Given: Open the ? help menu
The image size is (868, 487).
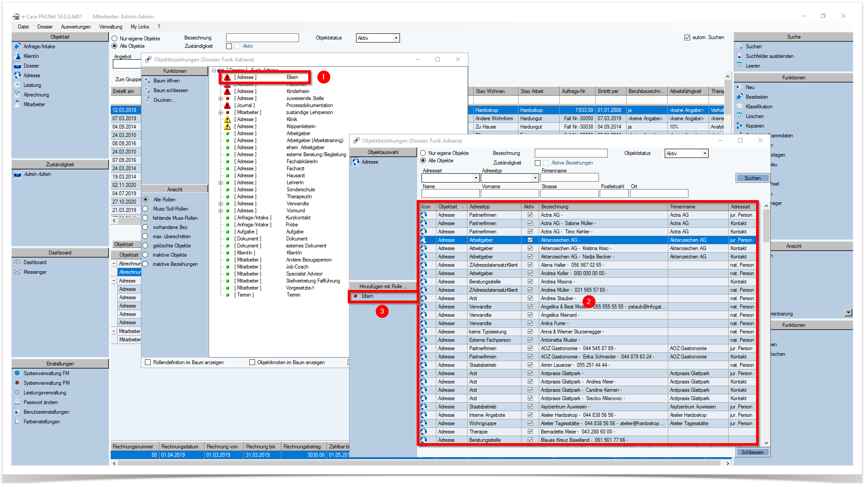Looking at the screenshot, I should (159, 27).
